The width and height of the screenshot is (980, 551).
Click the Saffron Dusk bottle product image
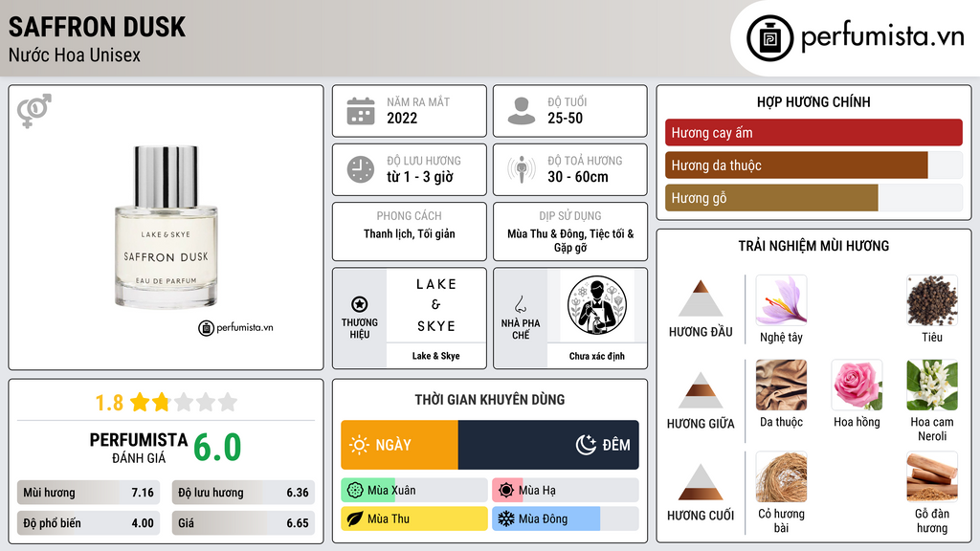(166, 227)
